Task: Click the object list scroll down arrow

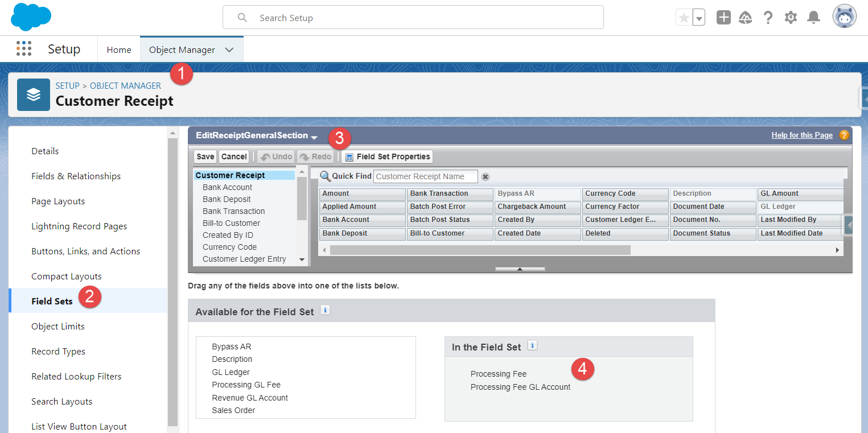Action: pyautogui.click(x=302, y=260)
